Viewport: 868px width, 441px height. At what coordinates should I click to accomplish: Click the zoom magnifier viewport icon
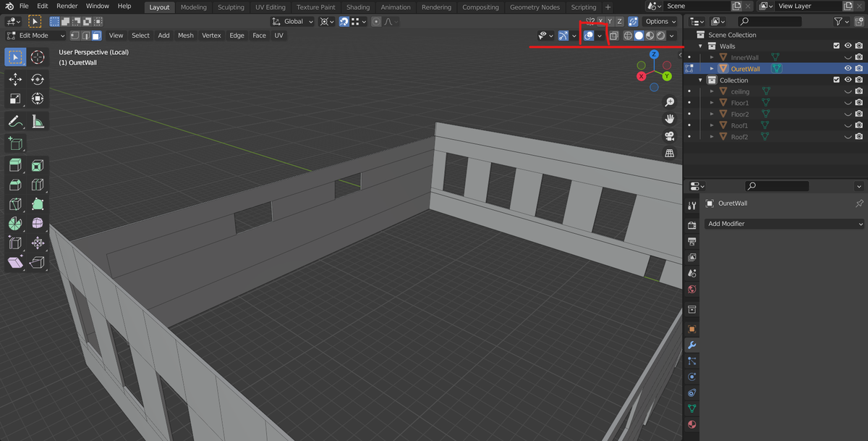tap(670, 102)
